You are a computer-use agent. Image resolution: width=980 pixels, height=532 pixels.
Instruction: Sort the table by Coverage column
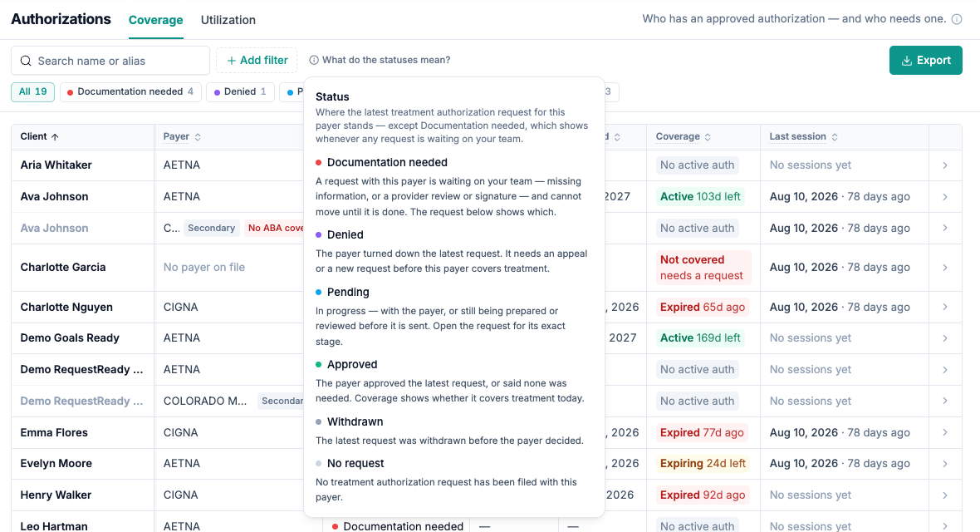coord(684,136)
